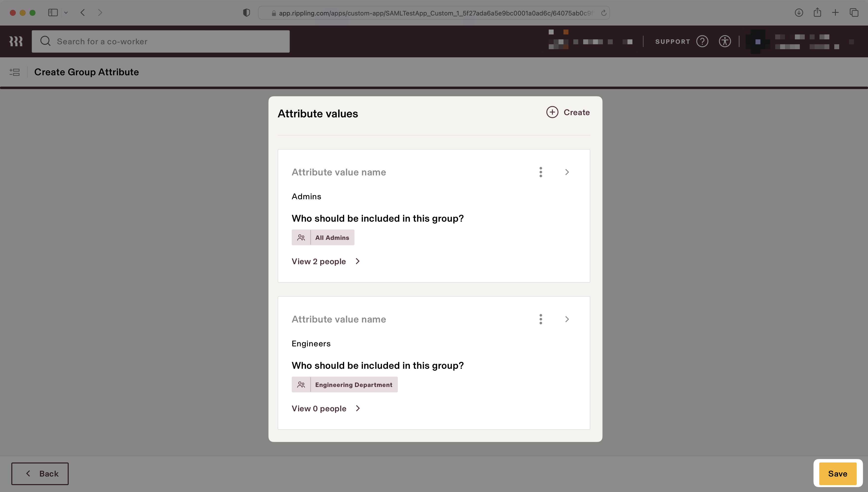Click the people icon on All Admins chip
The width and height of the screenshot is (868, 492).
[301, 237]
